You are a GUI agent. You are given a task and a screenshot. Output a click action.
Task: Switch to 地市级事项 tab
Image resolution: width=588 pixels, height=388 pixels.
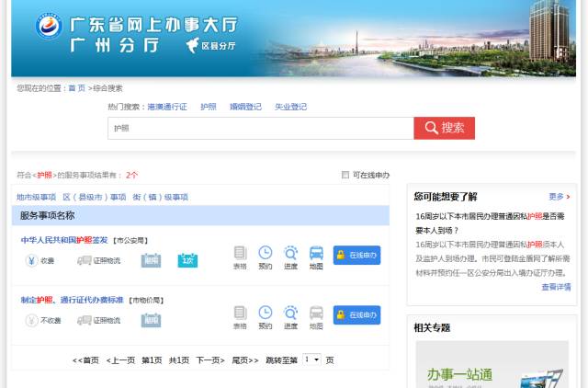pyautogui.click(x=36, y=197)
